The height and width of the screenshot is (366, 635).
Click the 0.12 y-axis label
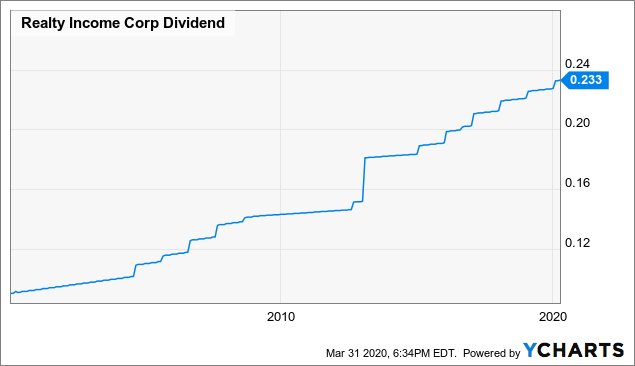pos(577,243)
